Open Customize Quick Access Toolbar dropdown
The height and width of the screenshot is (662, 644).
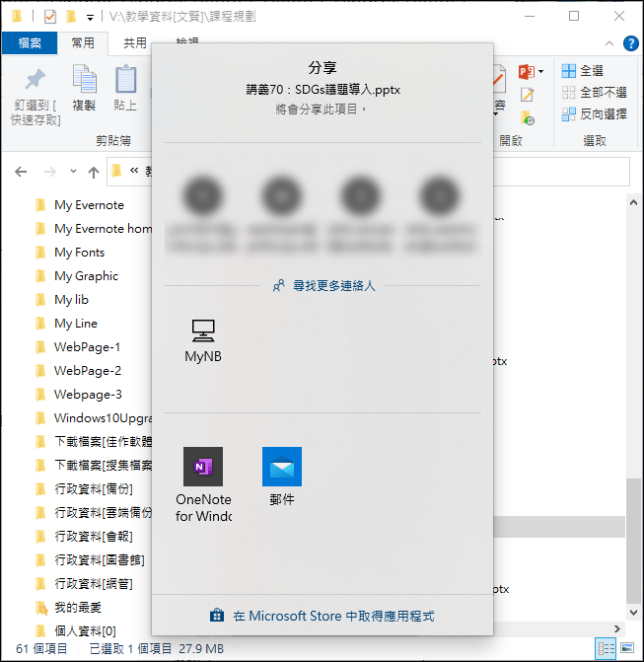[90, 18]
